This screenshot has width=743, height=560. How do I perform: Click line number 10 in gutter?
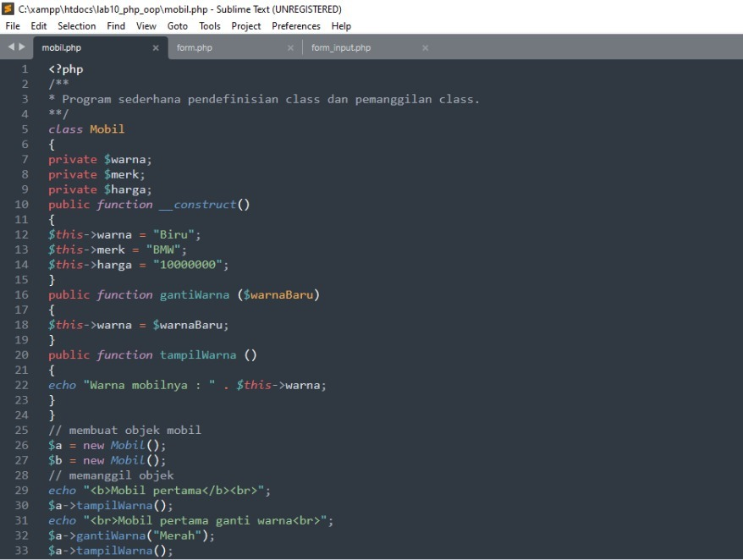(21, 205)
